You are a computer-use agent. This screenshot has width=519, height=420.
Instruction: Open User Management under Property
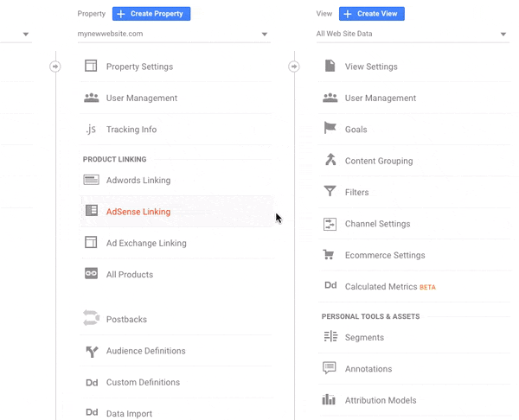click(142, 98)
